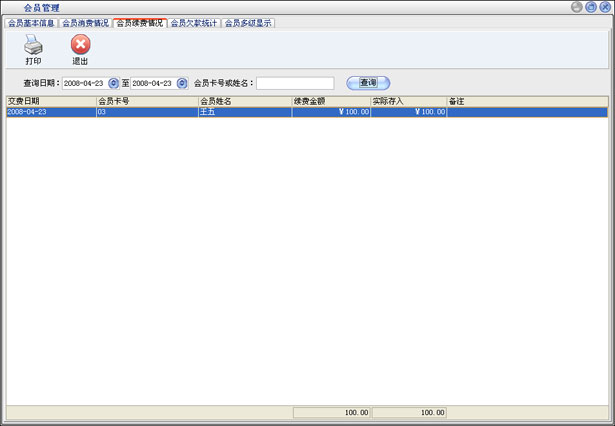Open the 会员欠款统计 tab
Image resolution: width=615 pixels, height=426 pixels.
coord(193,22)
